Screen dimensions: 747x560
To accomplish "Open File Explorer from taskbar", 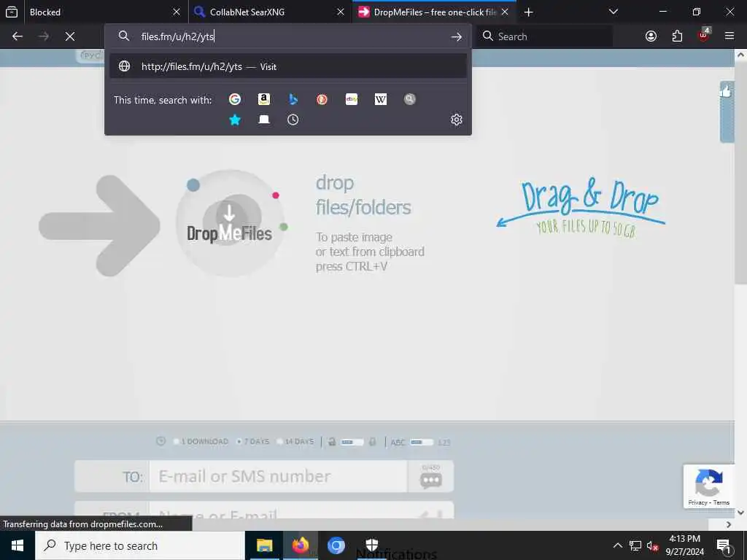I will click(264, 545).
